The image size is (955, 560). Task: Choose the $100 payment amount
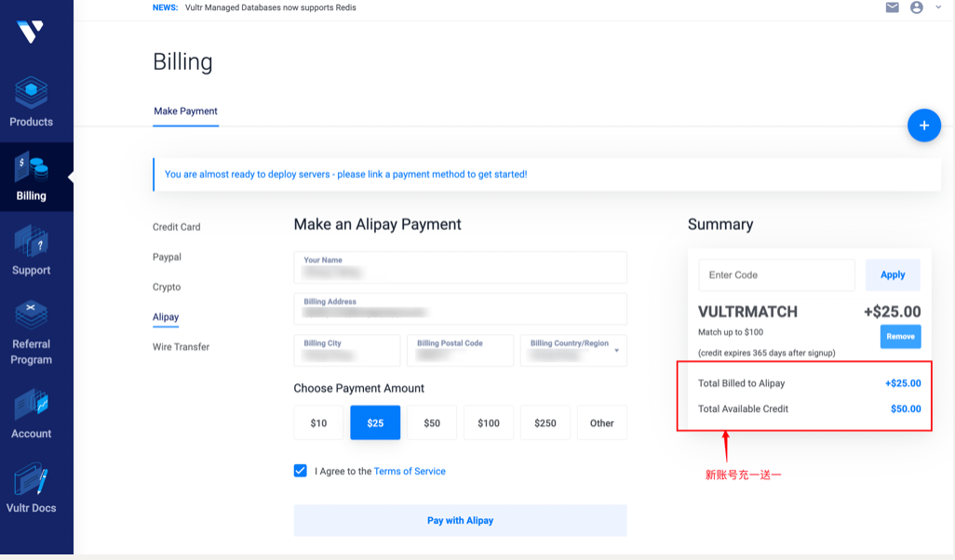coord(489,422)
